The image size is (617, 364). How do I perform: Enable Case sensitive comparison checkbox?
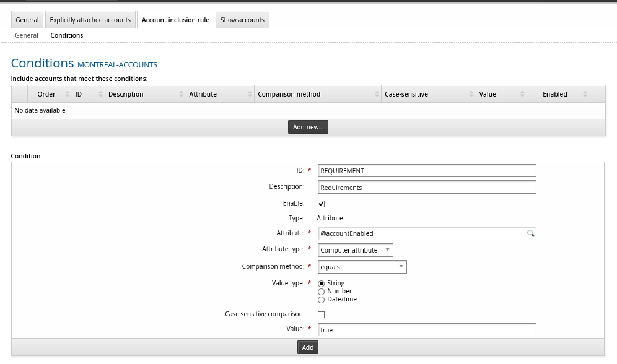point(321,315)
